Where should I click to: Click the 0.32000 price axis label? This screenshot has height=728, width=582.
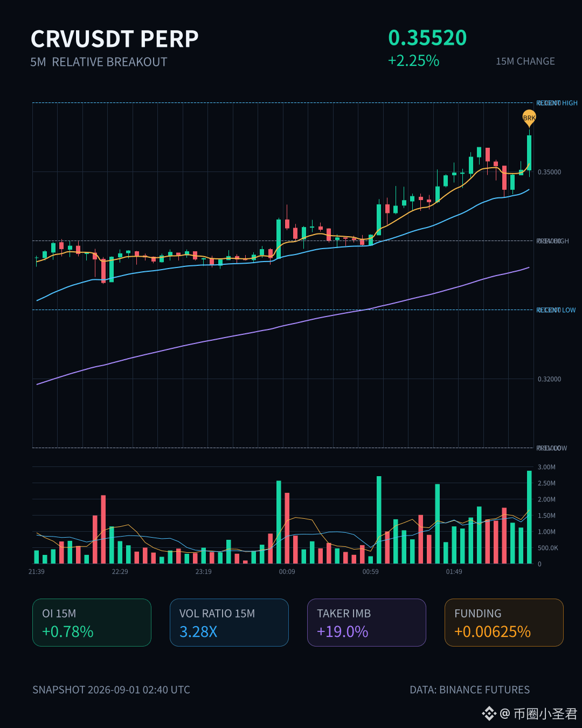[549, 379]
